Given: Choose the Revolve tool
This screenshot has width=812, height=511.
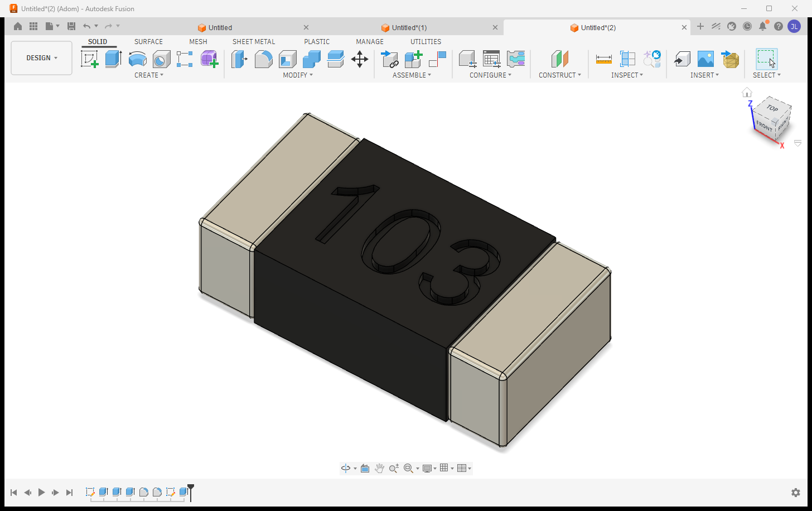Looking at the screenshot, I should (x=138, y=59).
